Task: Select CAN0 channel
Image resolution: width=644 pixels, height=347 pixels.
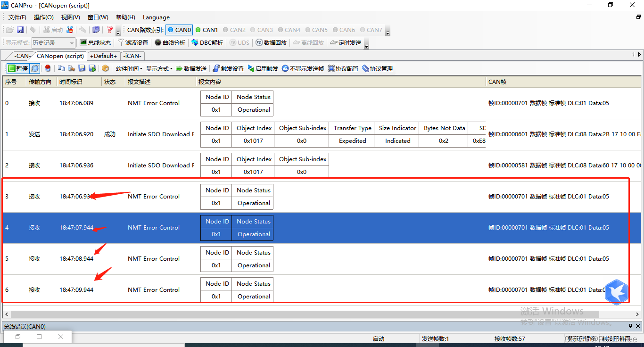Action: point(179,30)
